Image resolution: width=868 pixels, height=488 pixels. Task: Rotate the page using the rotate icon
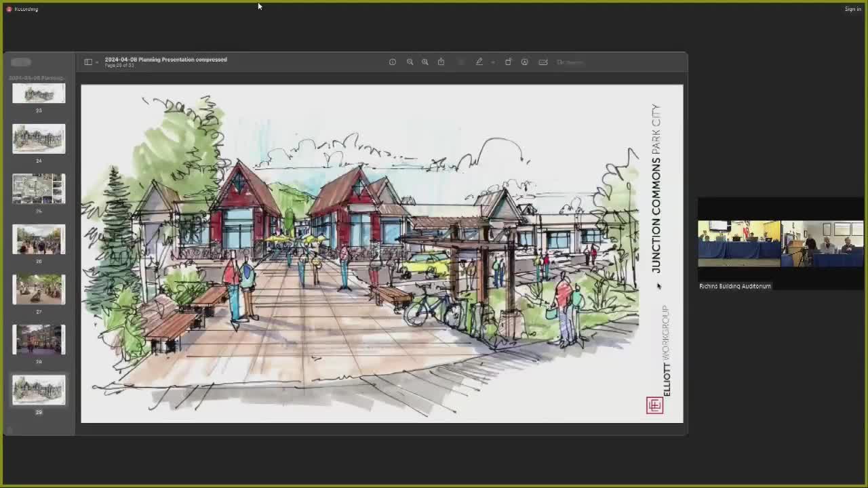click(509, 62)
